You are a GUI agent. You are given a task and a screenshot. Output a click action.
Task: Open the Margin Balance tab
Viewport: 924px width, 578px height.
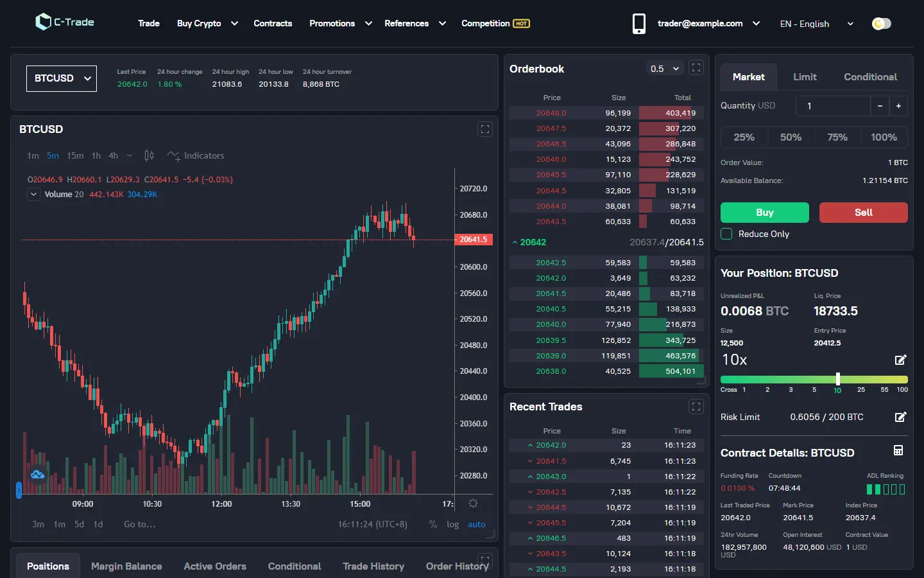pyautogui.click(x=126, y=566)
